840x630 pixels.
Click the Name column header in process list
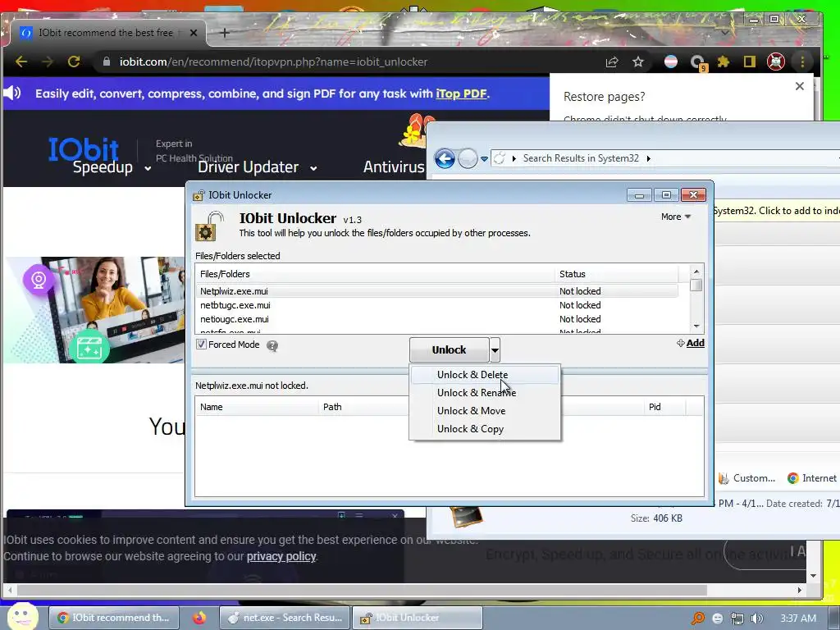point(257,407)
